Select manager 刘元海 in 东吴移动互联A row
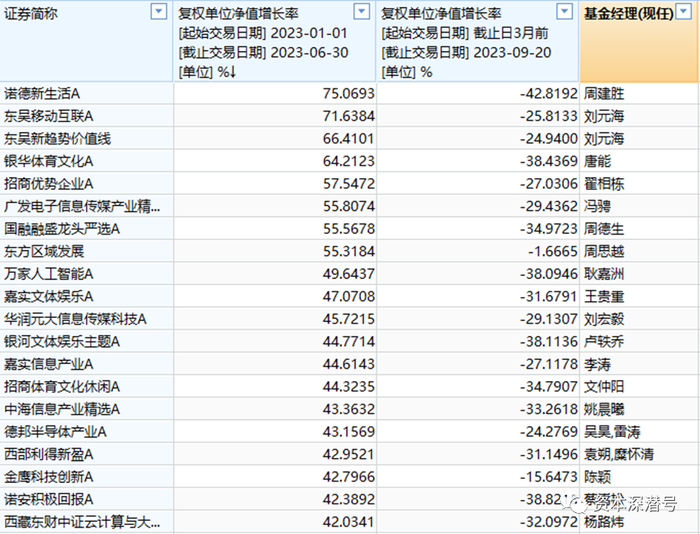This screenshot has width=700, height=534. point(604,117)
